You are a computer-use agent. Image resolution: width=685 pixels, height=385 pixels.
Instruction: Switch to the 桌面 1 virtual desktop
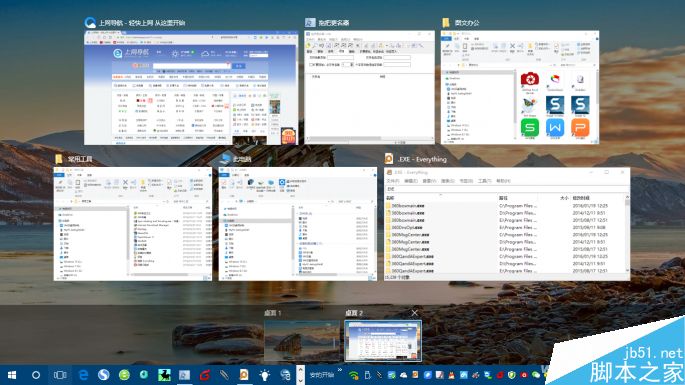click(301, 341)
